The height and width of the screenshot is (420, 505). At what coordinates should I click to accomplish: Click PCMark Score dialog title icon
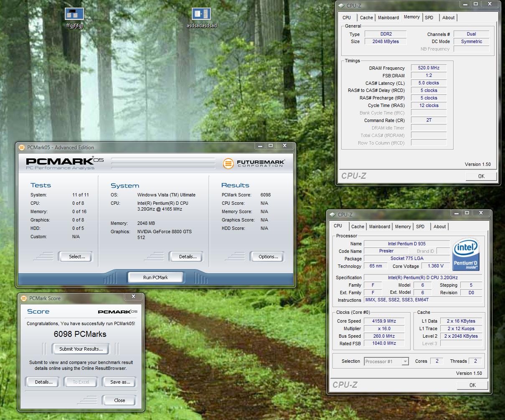(x=24, y=298)
